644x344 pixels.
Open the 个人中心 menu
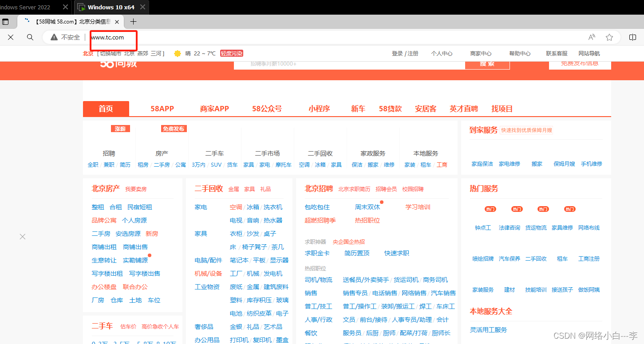point(442,54)
